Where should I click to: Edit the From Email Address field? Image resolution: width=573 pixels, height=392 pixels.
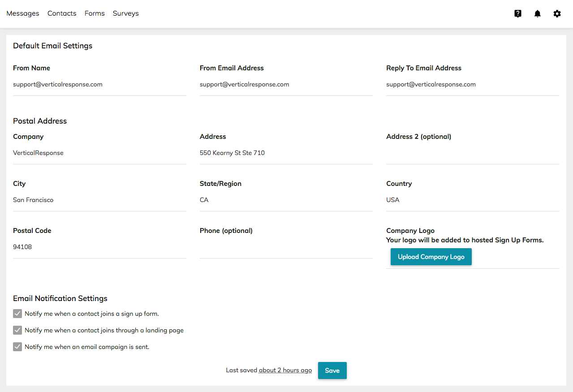(x=286, y=84)
